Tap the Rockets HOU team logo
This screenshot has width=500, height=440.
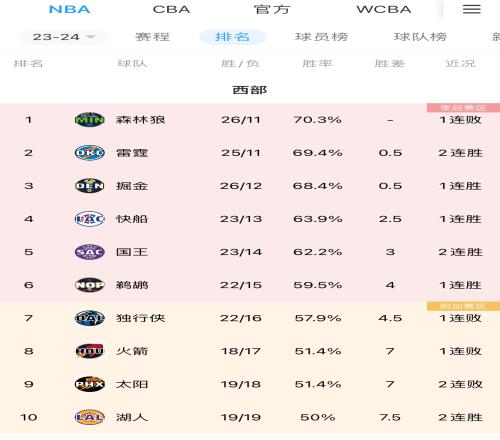(x=89, y=351)
